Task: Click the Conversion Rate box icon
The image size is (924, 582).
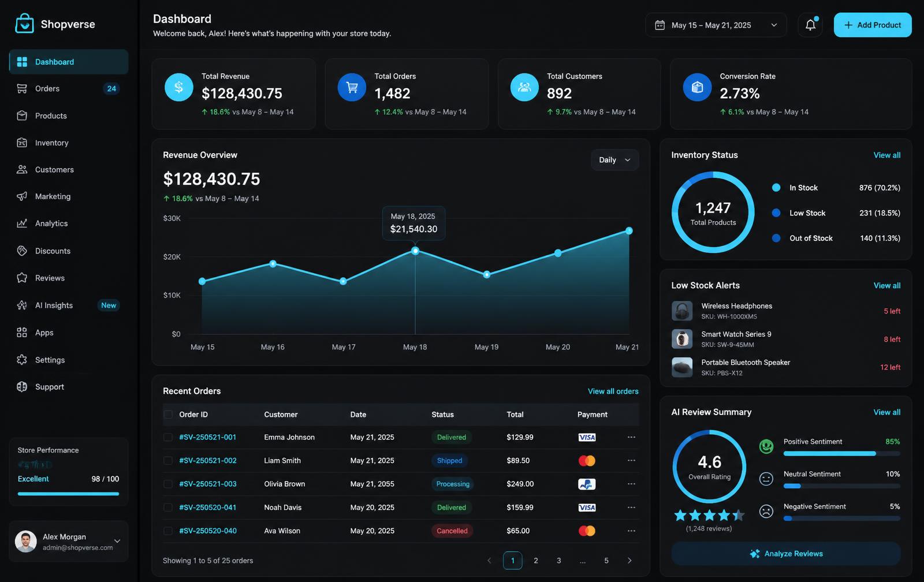Action: click(697, 87)
